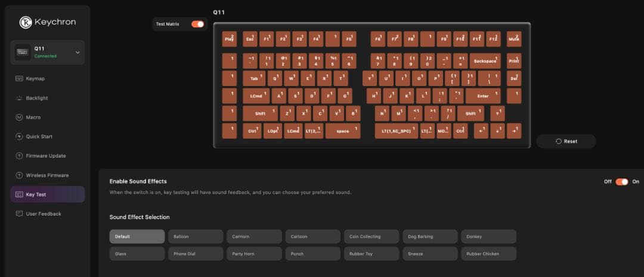Click the Tab key
This screenshot has height=277, width=644.
pyautogui.click(x=254, y=78)
